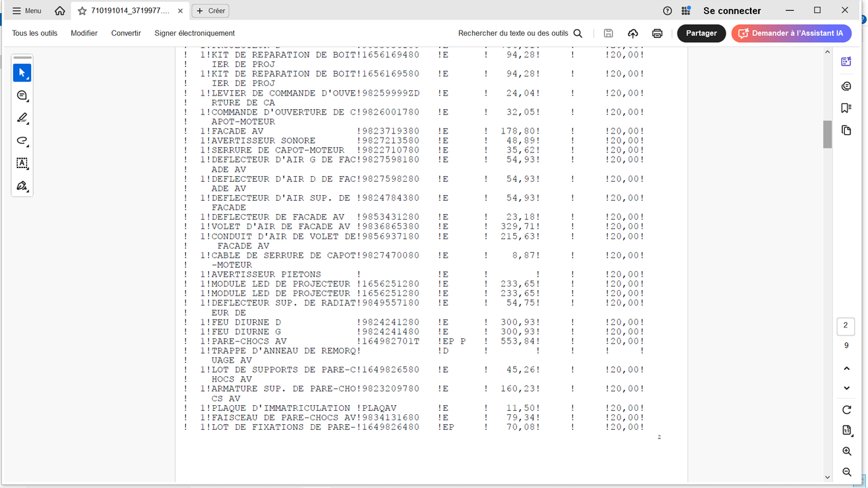Click the text AVERTISSEUR PIETONS
This screenshot has height=488, width=868.
[266, 274]
